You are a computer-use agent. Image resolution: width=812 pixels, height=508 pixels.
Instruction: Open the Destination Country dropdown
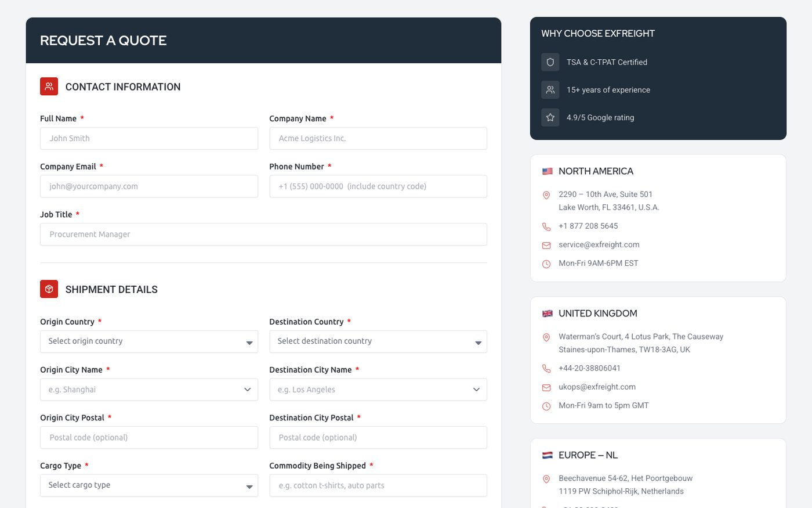(378, 341)
